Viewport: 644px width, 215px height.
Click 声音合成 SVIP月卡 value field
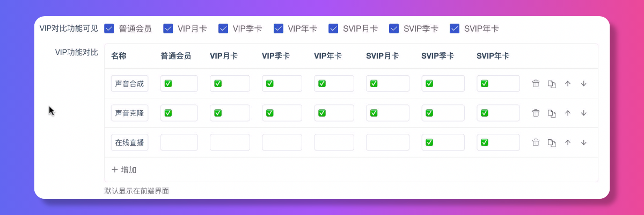[x=387, y=83]
